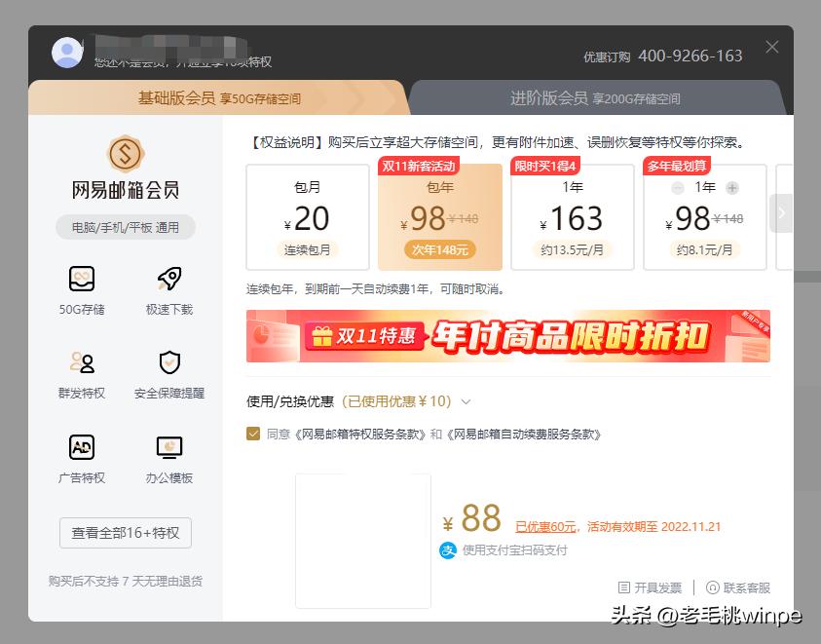The height and width of the screenshot is (644, 821).
Task: Switch to the 基础版会员 tab
Action: click(x=219, y=96)
